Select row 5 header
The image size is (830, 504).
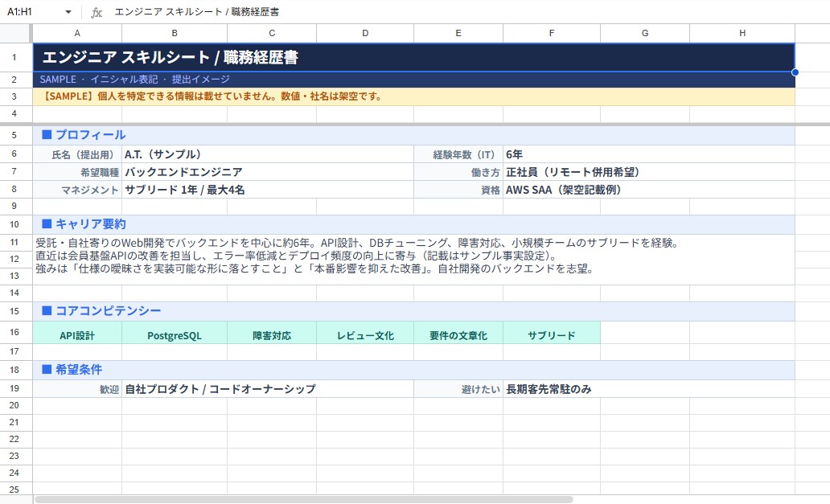click(x=14, y=135)
